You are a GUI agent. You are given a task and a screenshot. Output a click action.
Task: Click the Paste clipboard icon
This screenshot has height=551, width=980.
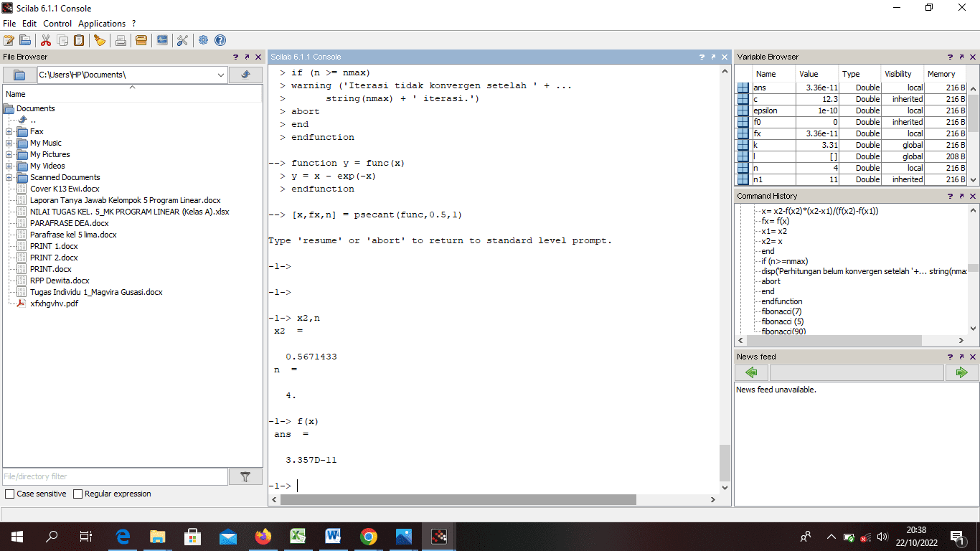(x=79, y=40)
